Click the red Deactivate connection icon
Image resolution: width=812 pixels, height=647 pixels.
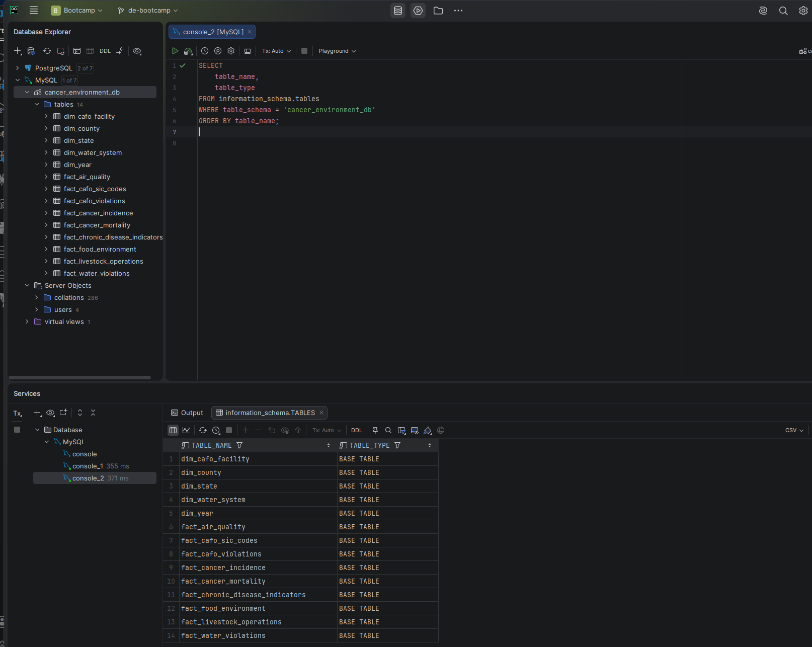pos(61,51)
